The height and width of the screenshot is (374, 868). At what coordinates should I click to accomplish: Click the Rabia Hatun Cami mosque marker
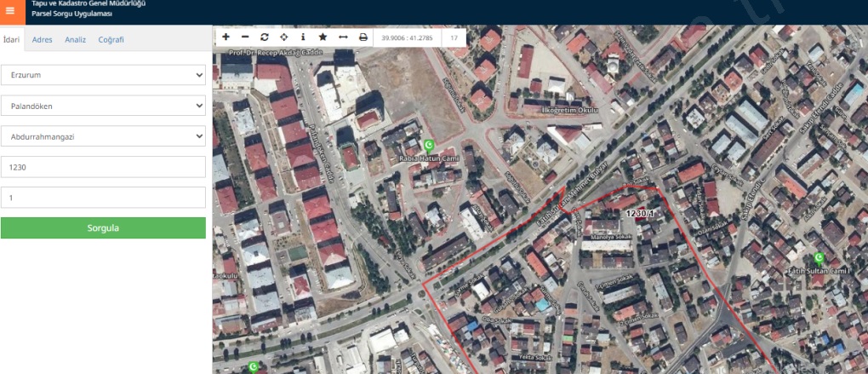click(428, 147)
